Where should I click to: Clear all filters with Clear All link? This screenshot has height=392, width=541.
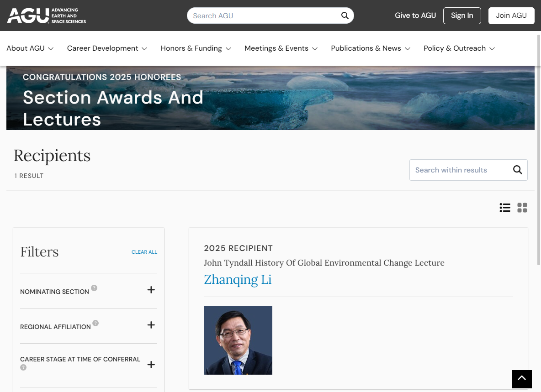(144, 252)
